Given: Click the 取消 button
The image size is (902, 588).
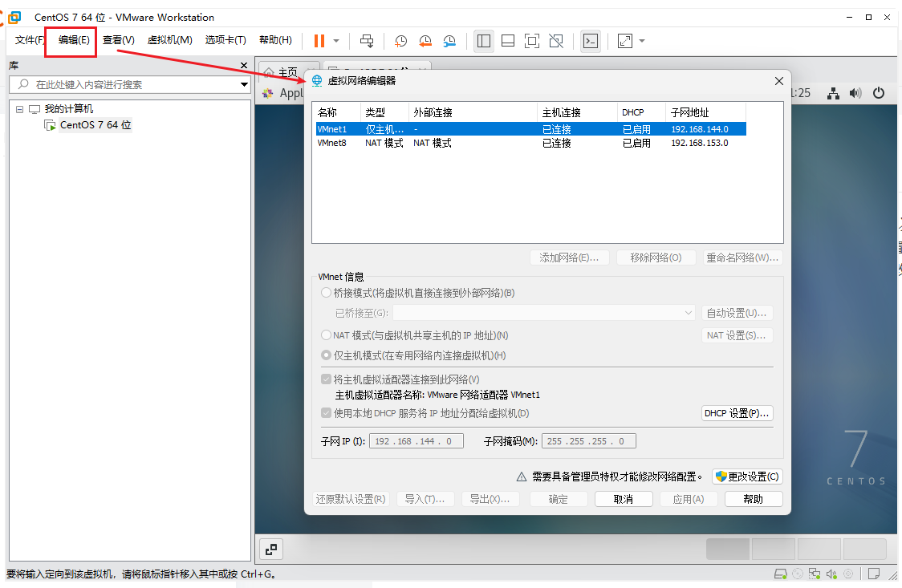Looking at the screenshot, I should [x=624, y=499].
